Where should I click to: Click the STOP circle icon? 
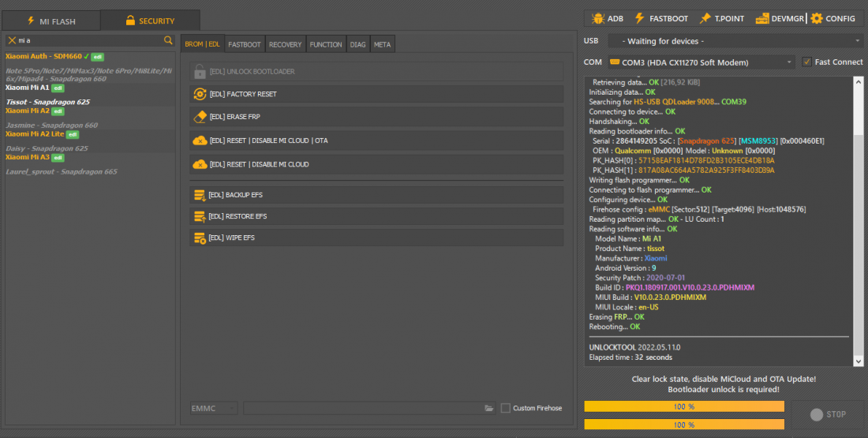point(817,414)
